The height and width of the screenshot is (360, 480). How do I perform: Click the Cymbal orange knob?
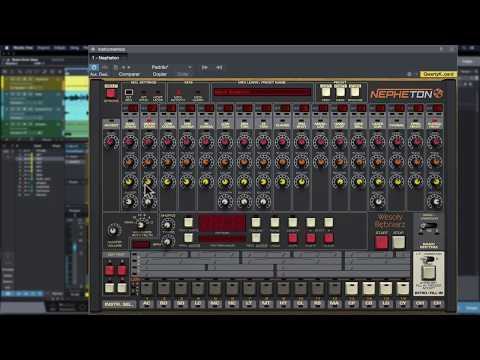[x=397, y=162]
